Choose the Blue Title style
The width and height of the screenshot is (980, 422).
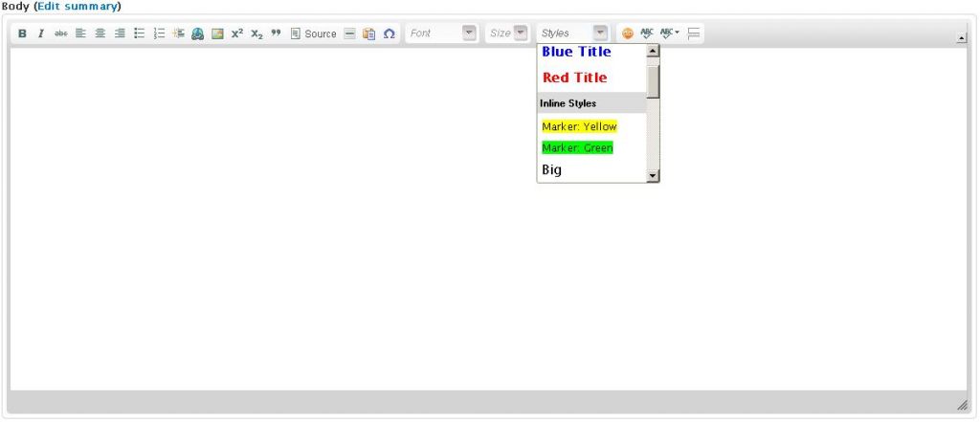576,52
